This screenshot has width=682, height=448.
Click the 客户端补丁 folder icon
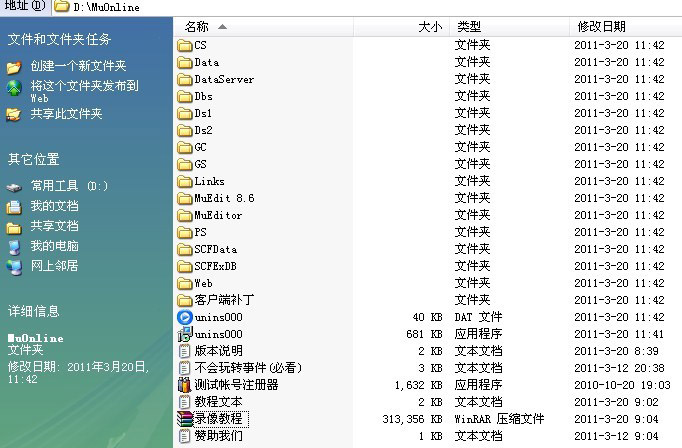pos(184,300)
